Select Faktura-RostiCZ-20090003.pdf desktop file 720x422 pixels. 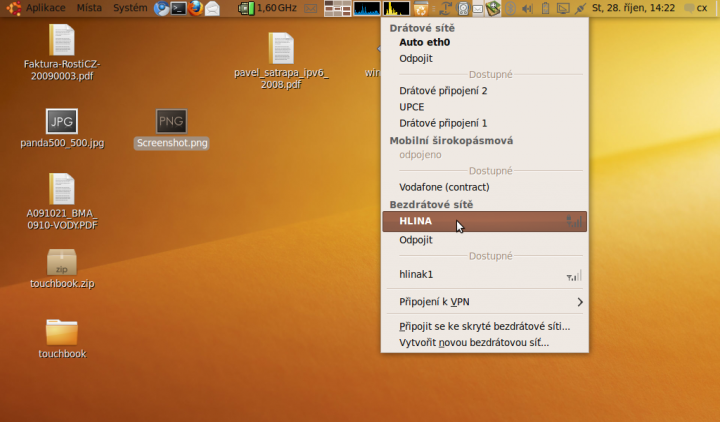tap(62, 52)
